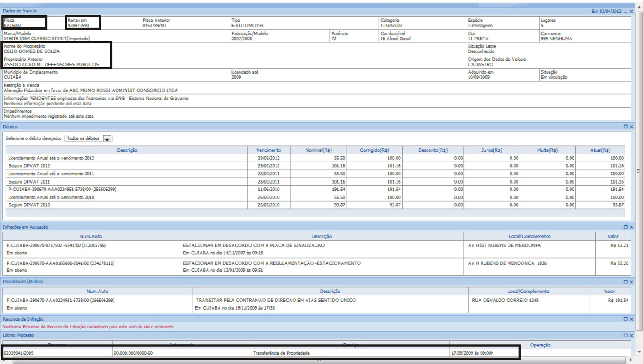Click the Desconto(R$) column header

[433, 150]
